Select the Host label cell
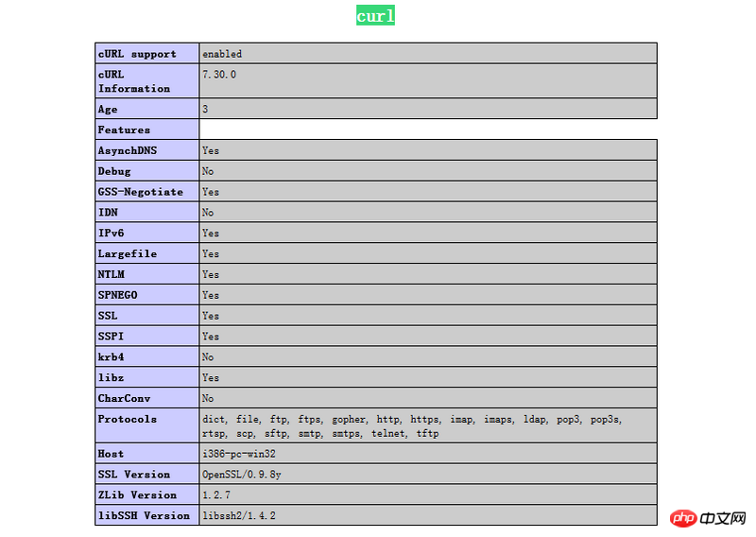Viewport: 756px width, 537px height. pyautogui.click(x=147, y=454)
